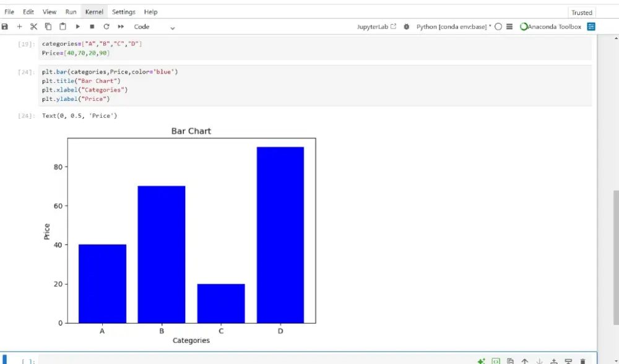The image size is (619, 364).
Task: Open the debugger bug icon
Action: [x=407, y=26]
